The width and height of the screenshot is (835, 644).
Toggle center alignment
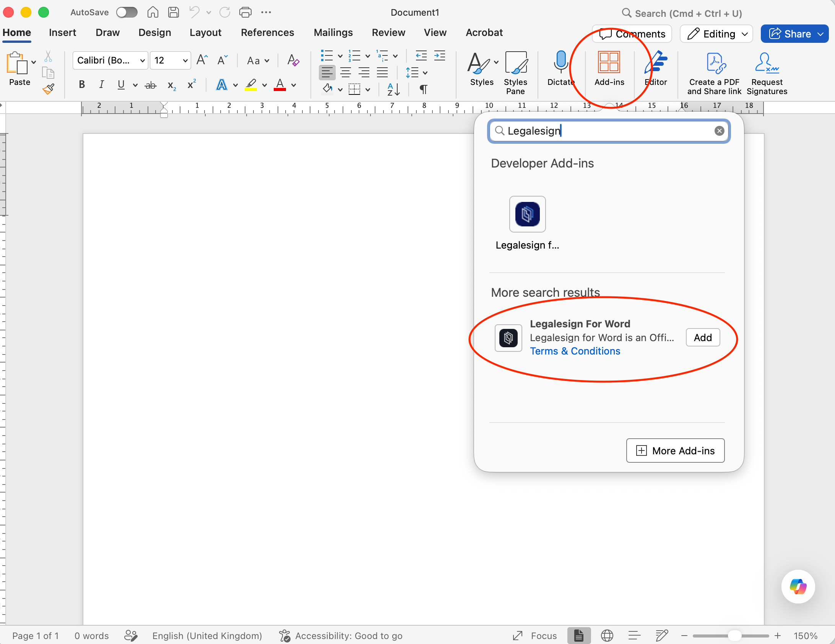pyautogui.click(x=346, y=72)
